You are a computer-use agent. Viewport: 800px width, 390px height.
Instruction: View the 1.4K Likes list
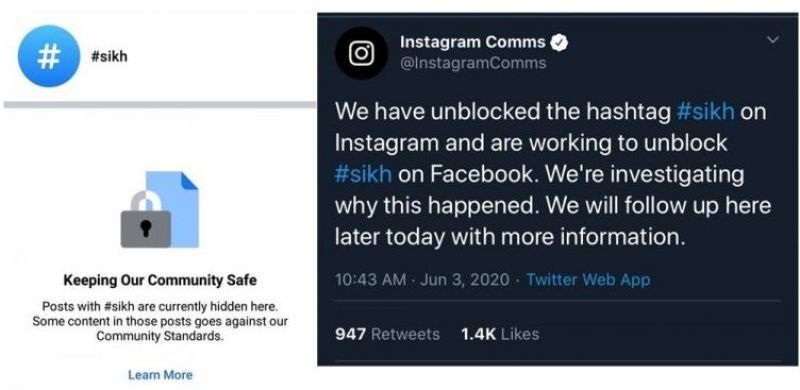[499, 334]
